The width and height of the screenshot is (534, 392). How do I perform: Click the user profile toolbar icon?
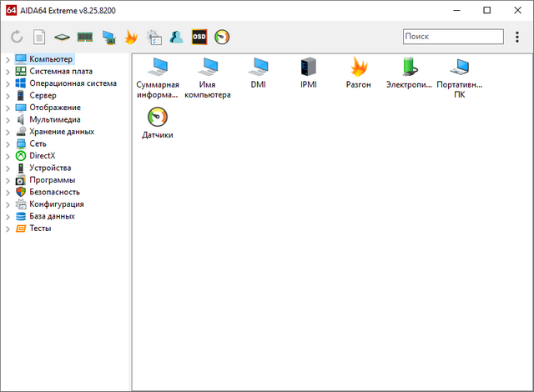click(x=176, y=37)
